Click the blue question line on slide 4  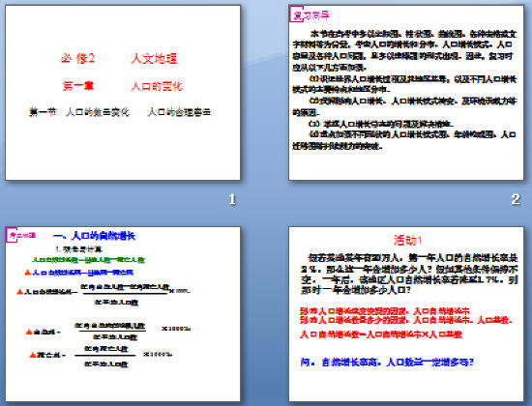(387, 362)
